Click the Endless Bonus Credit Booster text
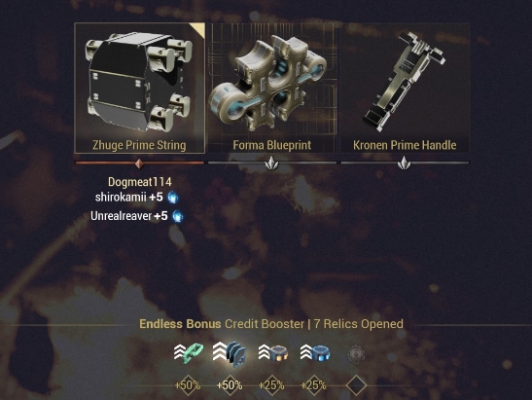 pos(222,324)
